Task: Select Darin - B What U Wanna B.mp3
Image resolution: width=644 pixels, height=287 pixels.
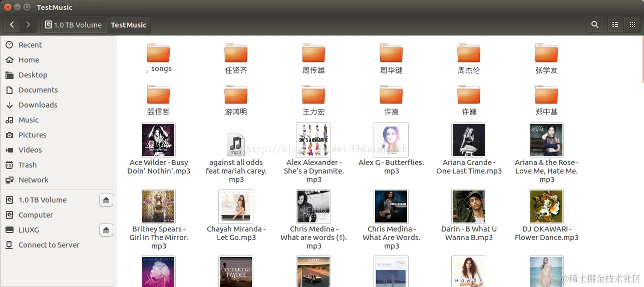Action: [x=469, y=215]
